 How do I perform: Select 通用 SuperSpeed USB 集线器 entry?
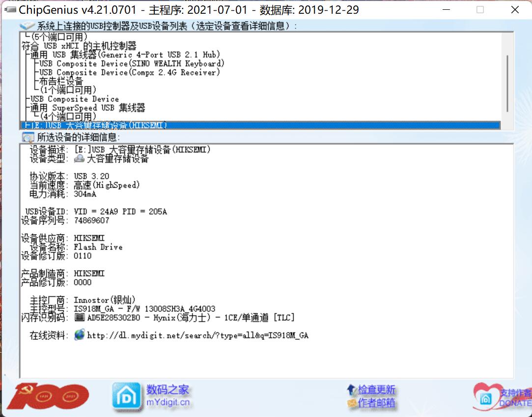[88, 108]
